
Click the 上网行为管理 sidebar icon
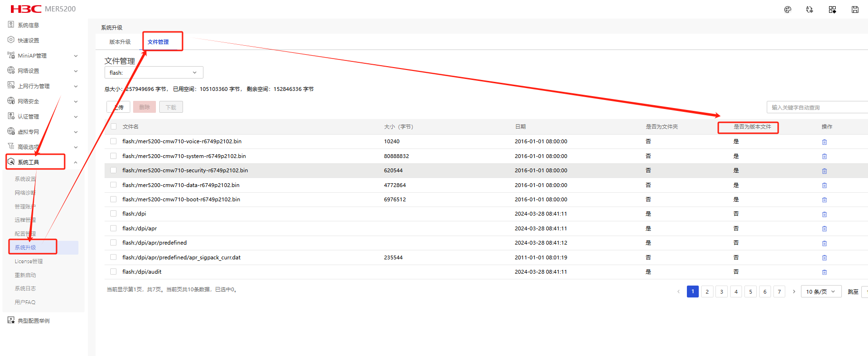(11, 86)
